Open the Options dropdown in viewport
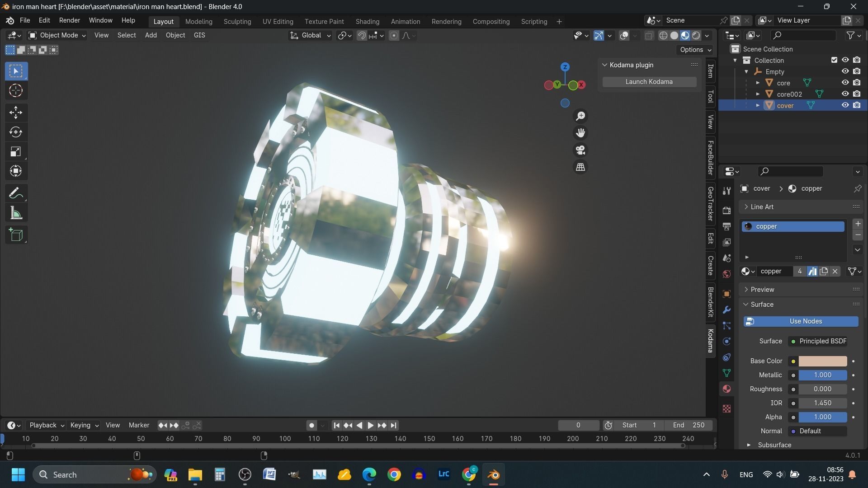This screenshot has height=488, width=868. tap(695, 50)
